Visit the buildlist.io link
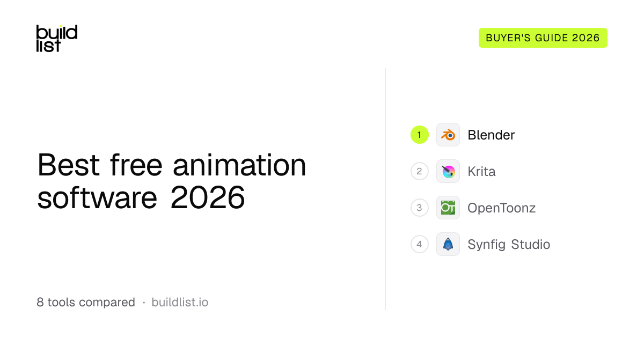 pos(180,302)
